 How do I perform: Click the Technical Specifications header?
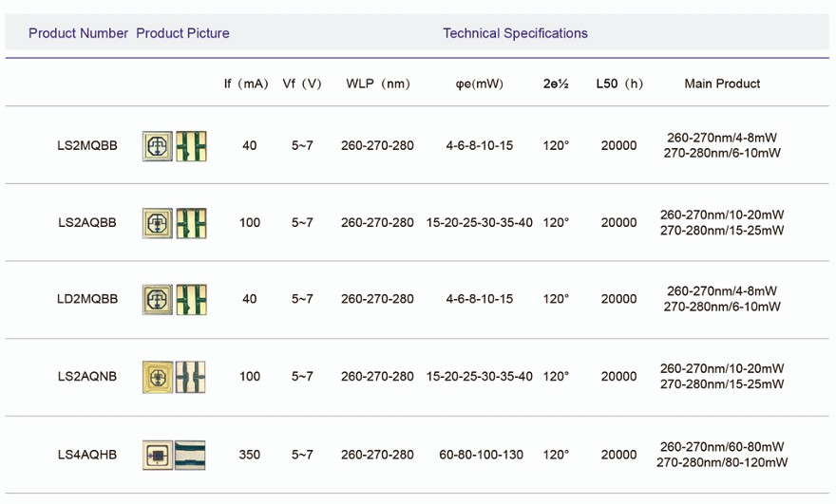[515, 33]
